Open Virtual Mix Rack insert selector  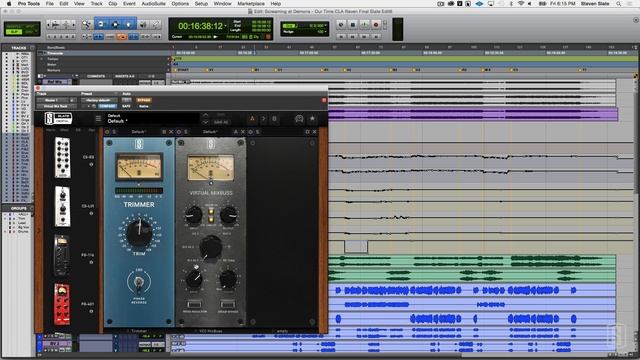pos(56,106)
